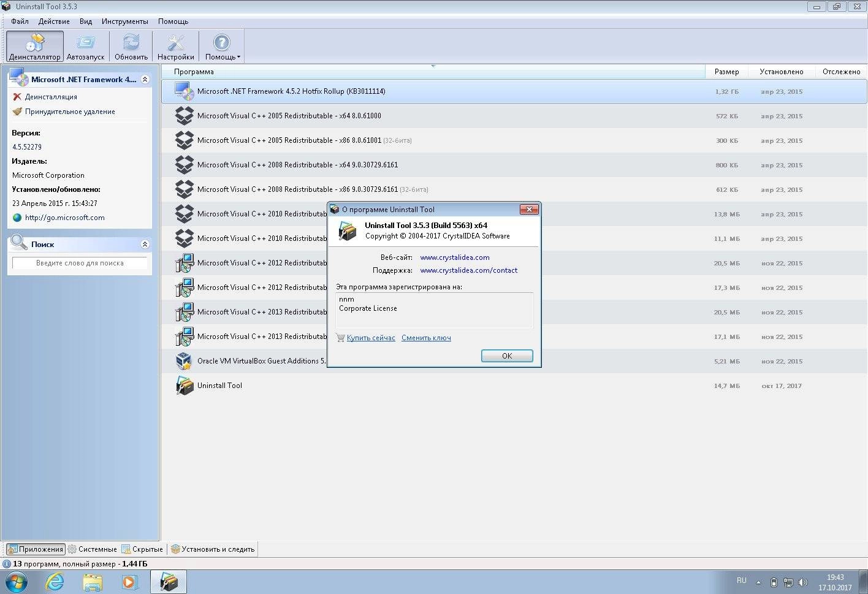Select the Oracle VM VirtualBox Guest Additions icon

click(x=185, y=361)
